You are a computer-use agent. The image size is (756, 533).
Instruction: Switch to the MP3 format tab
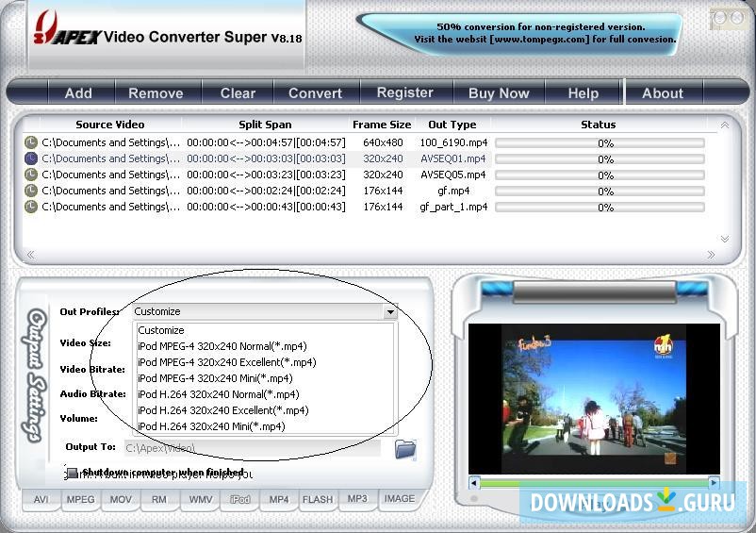point(357,499)
